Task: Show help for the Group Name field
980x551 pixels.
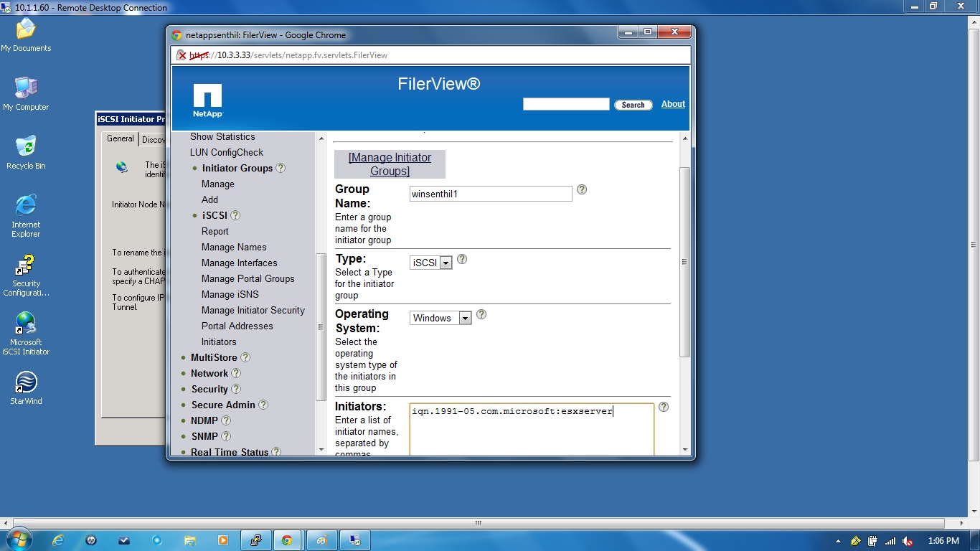Action: 582,189
